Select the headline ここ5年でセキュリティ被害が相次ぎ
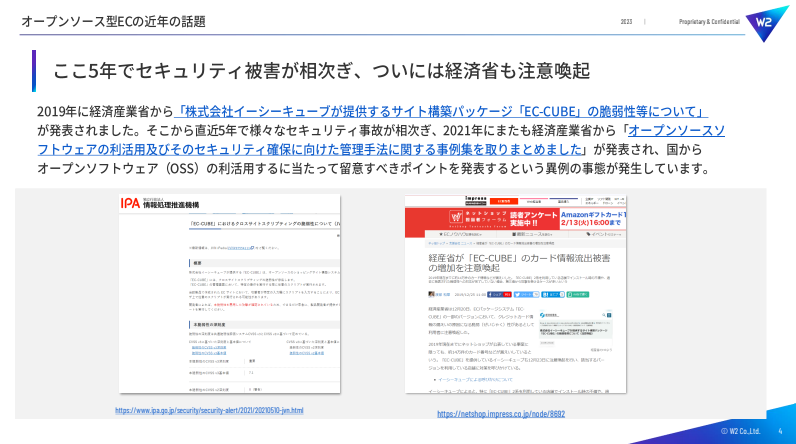This screenshot has height=444, width=796. coord(202,71)
